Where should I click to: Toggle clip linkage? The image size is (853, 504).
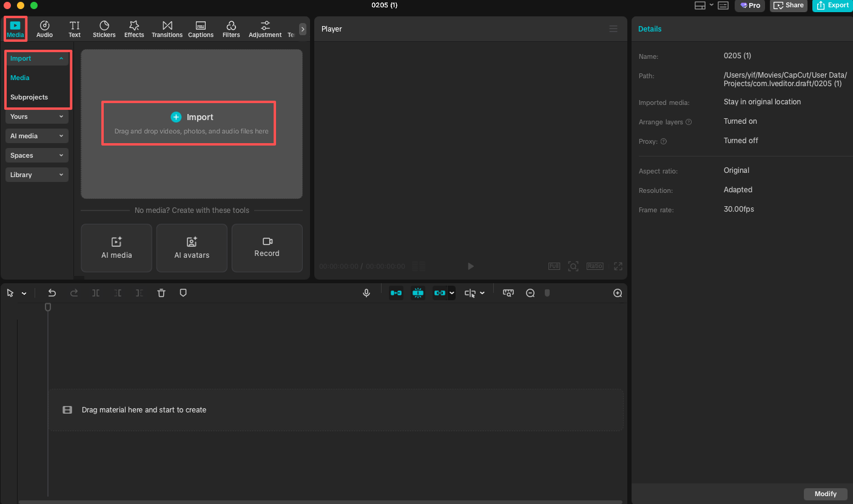tap(440, 293)
